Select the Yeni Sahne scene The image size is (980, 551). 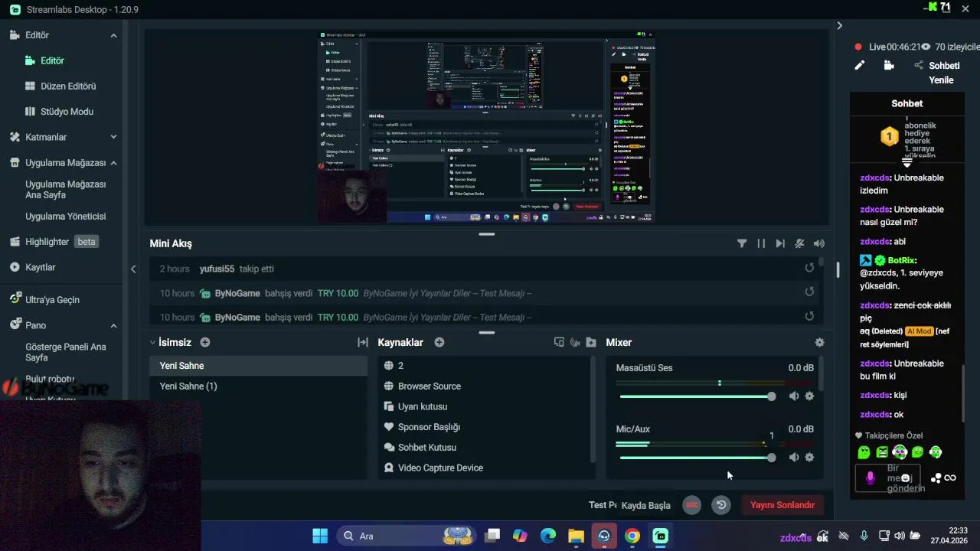click(258, 366)
